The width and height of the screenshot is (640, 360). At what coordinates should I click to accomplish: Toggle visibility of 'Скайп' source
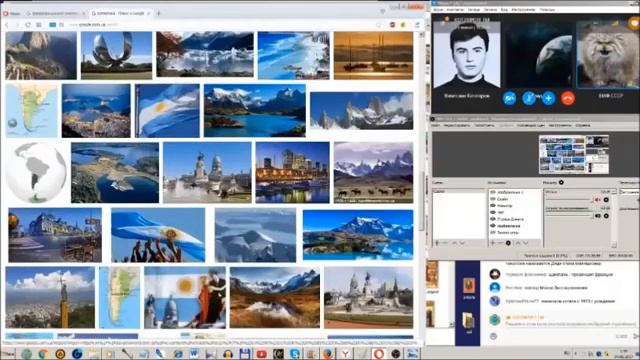493,199
